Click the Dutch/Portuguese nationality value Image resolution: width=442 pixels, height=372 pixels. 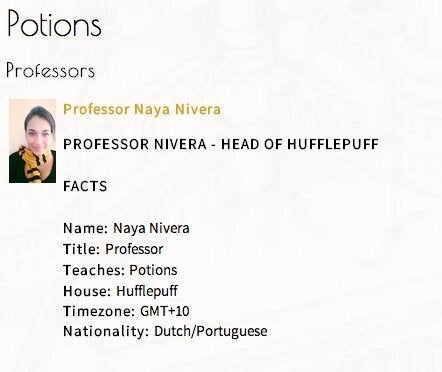(x=210, y=331)
